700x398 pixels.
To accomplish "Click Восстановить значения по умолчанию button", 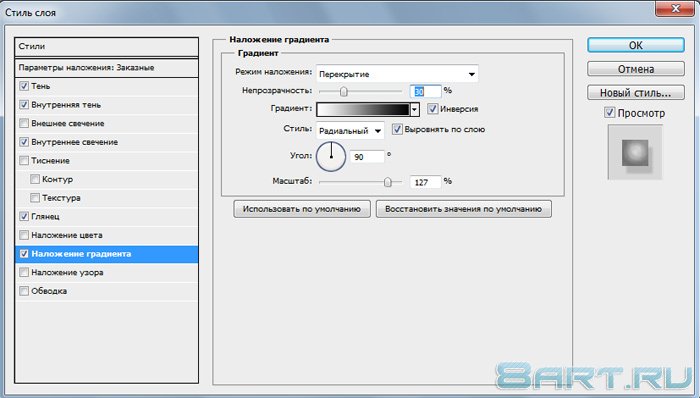I will [x=463, y=209].
